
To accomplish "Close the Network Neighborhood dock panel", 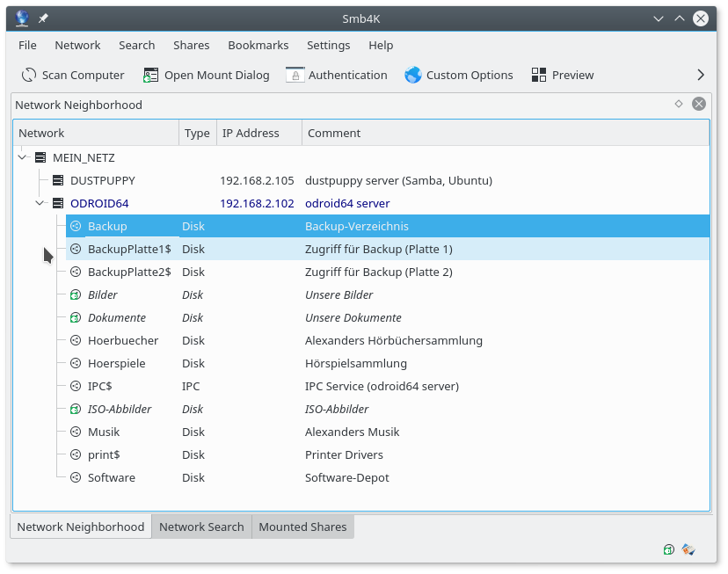I will pos(699,104).
